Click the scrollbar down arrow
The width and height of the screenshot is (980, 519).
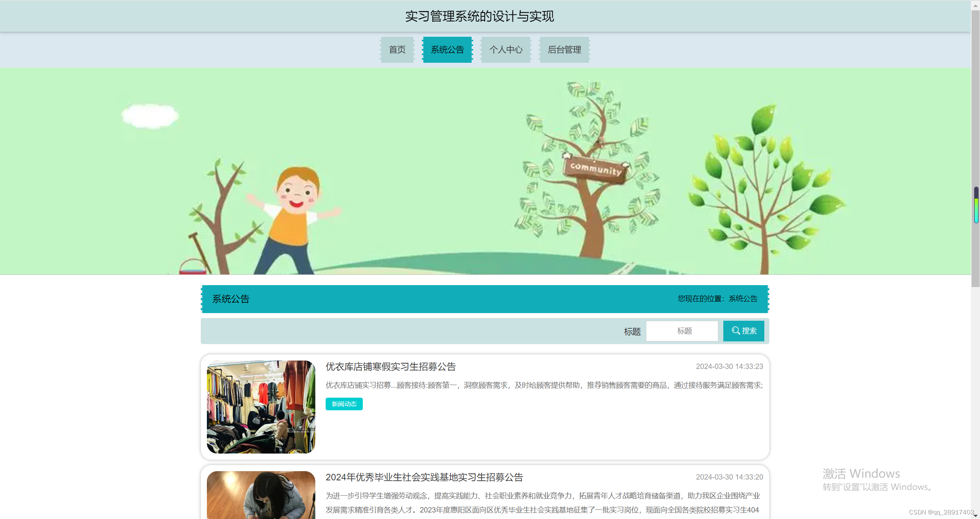pyautogui.click(x=975, y=515)
